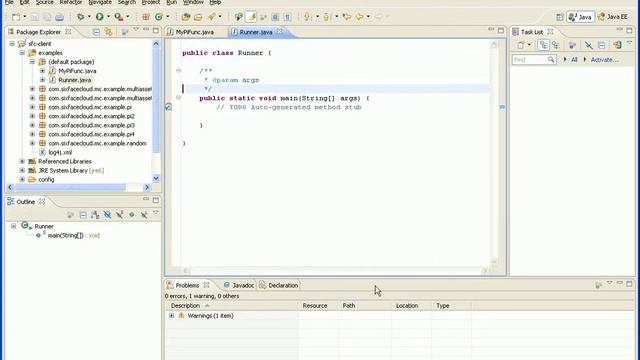Click the Last Edit Location icon

coord(347,17)
